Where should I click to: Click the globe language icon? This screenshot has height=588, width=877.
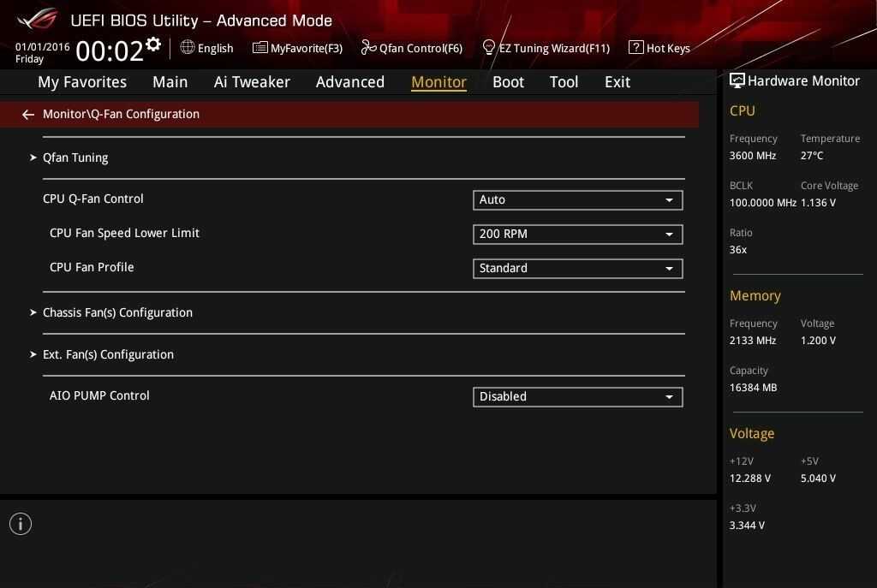pyautogui.click(x=188, y=47)
